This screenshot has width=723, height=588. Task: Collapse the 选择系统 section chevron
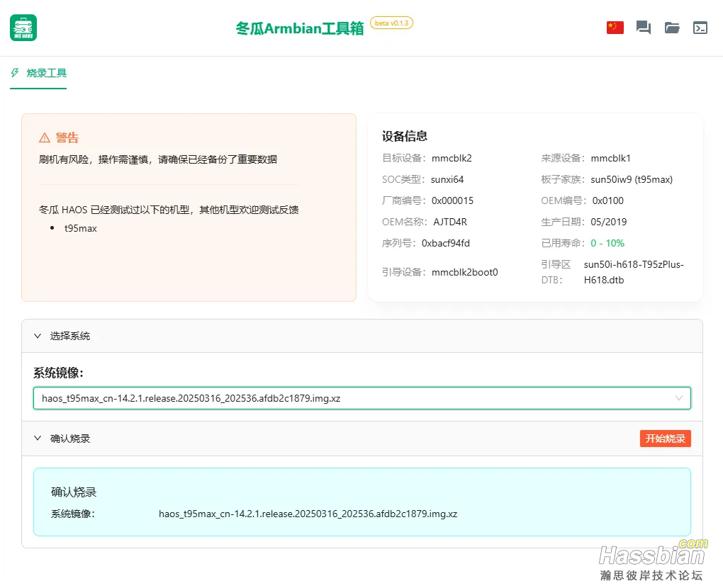pyautogui.click(x=38, y=336)
